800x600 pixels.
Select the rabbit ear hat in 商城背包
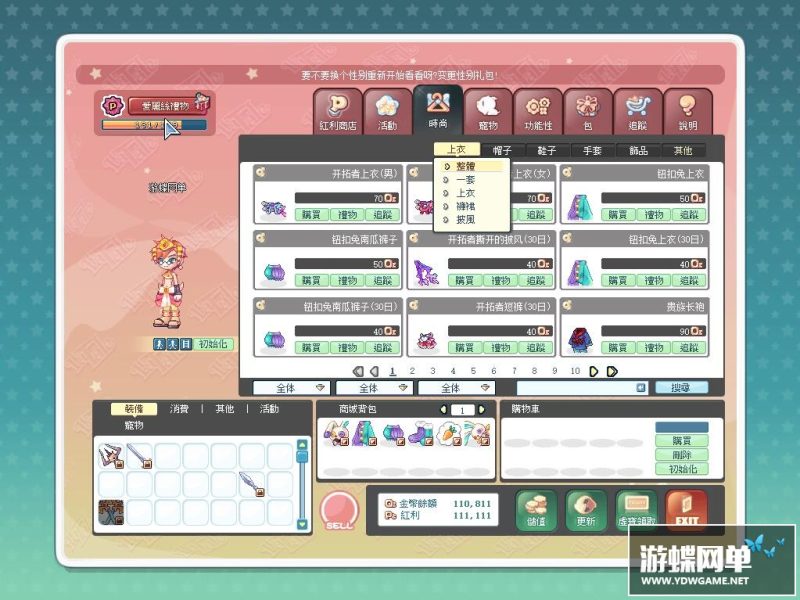point(336,433)
